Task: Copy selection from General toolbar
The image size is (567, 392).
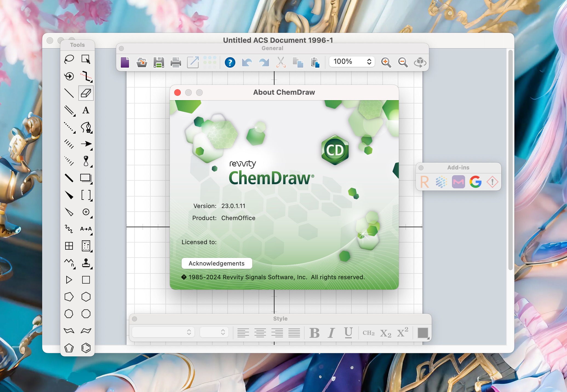Action: coord(298,62)
